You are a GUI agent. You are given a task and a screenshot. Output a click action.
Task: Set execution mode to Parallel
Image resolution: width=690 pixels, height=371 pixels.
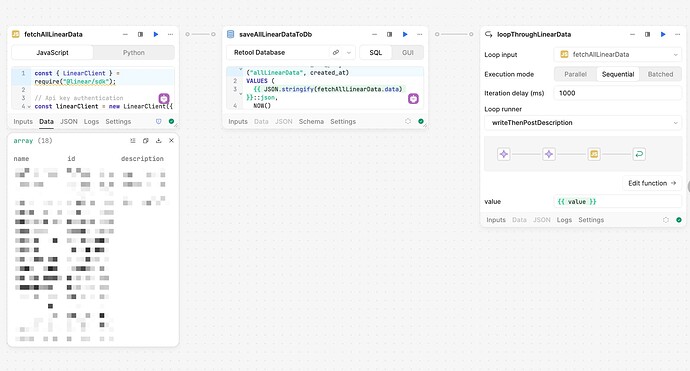tap(576, 74)
